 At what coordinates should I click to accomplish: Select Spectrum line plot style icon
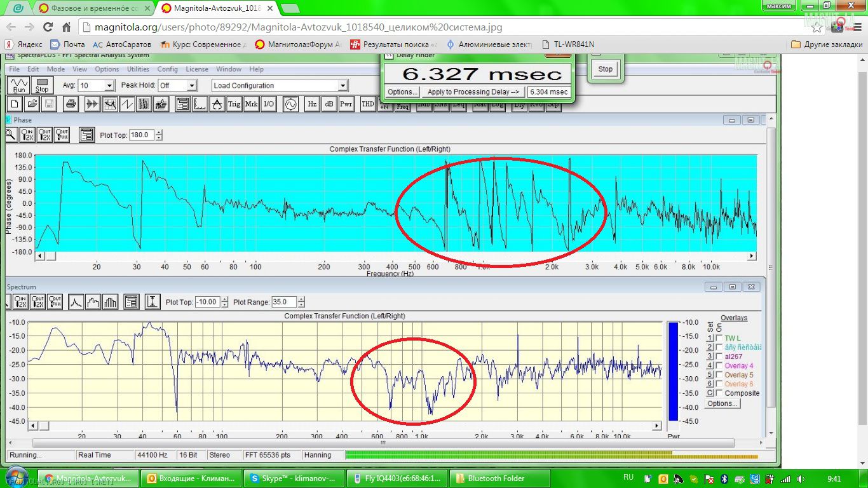76,302
